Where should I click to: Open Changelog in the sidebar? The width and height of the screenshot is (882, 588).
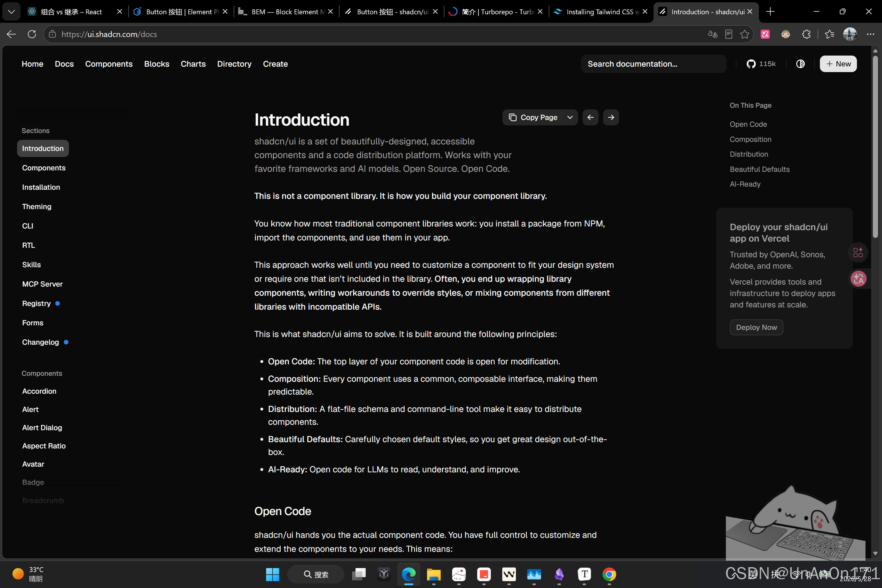(40, 342)
